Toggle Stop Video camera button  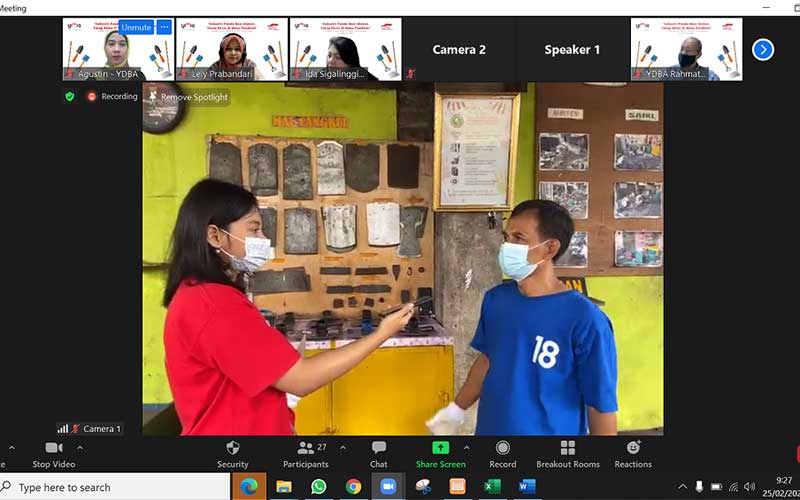click(x=54, y=448)
